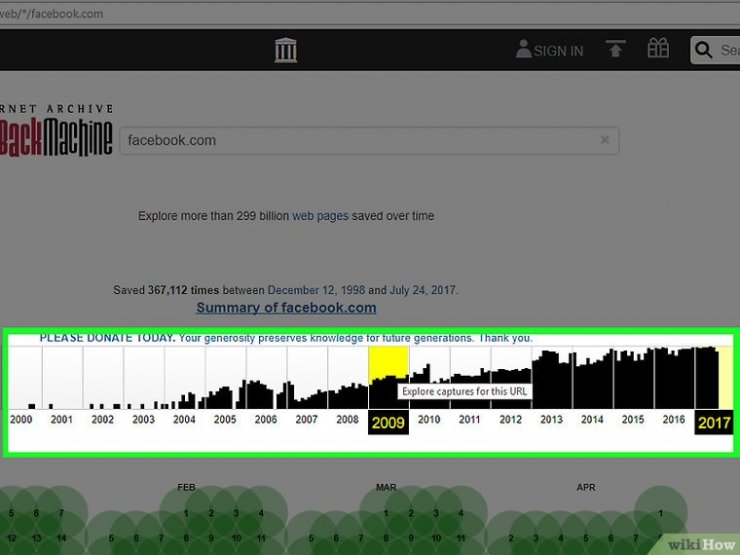Select year 2012 on the timeline
The height and width of the screenshot is (555, 740).
click(511, 420)
